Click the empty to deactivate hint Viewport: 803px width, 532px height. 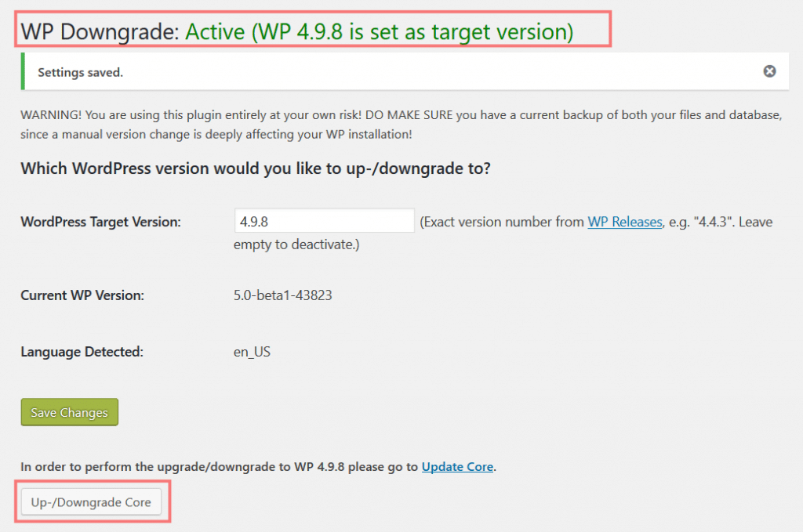pyautogui.click(x=296, y=244)
